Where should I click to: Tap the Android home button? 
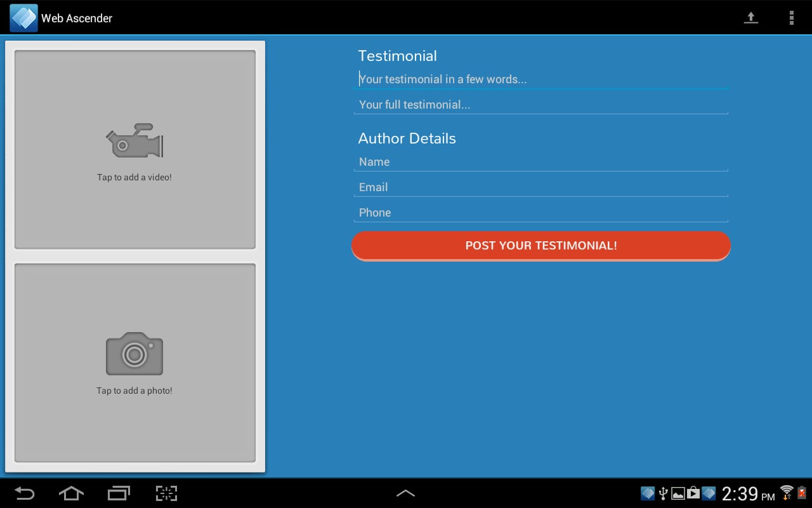[x=71, y=493]
